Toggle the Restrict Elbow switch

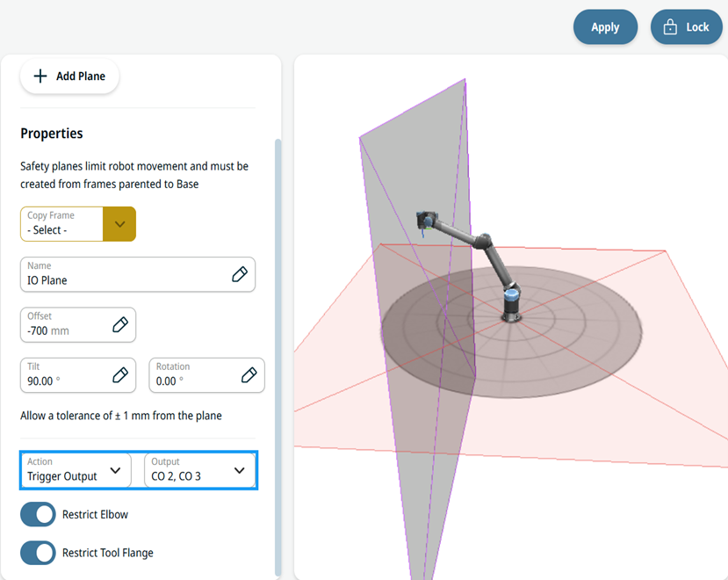pos(38,514)
